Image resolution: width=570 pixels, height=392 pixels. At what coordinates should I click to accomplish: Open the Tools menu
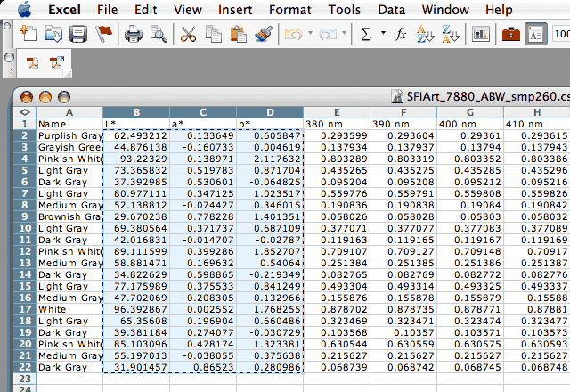pyautogui.click(x=345, y=10)
